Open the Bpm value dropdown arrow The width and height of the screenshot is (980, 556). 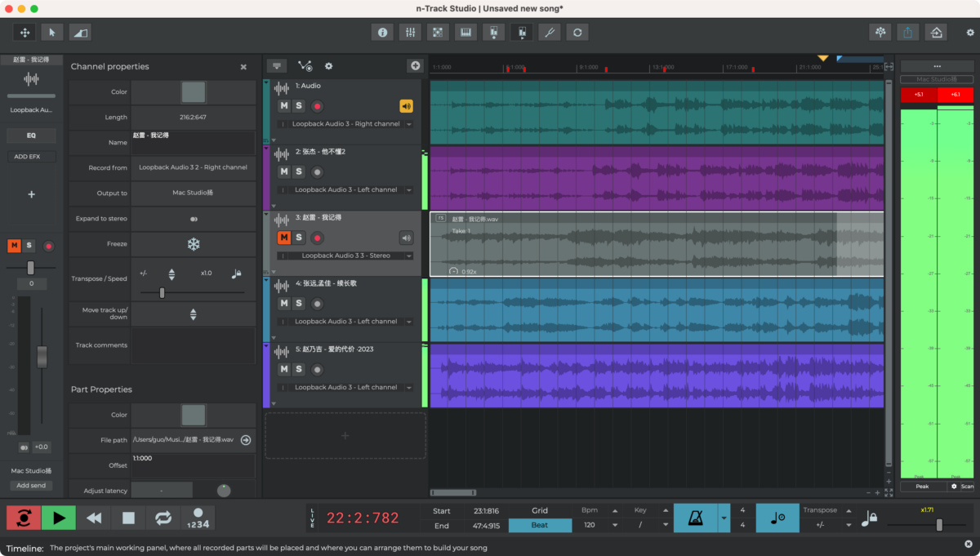click(x=615, y=525)
